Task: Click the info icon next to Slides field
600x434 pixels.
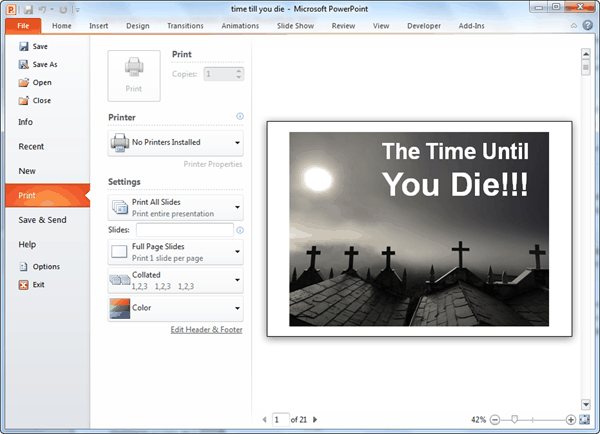Action: pos(240,230)
